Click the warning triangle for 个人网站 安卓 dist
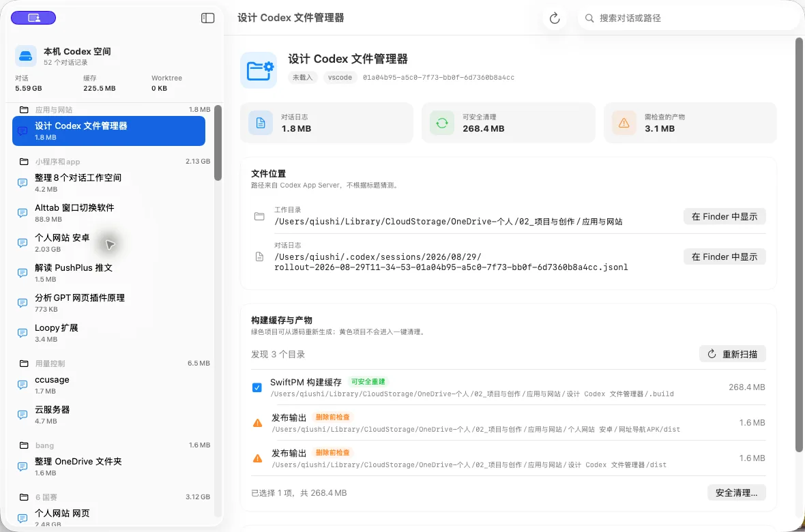Viewport: 805px width, 532px height. 258,423
